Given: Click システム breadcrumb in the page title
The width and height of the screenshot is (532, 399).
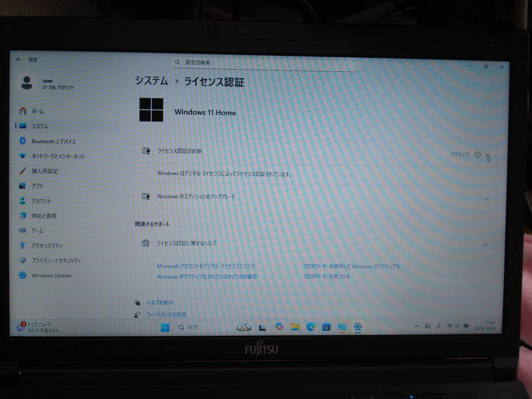Looking at the screenshot, I should pos(152,81).
